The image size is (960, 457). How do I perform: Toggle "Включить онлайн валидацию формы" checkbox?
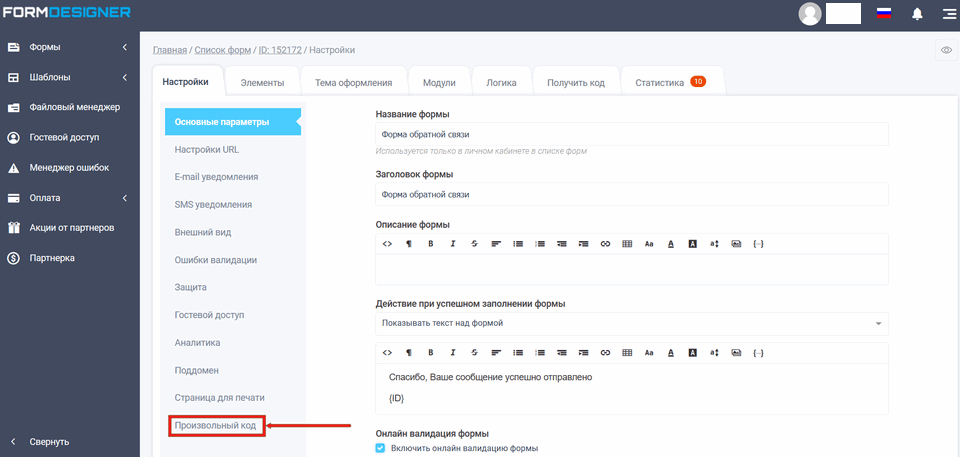coord(380,448)
